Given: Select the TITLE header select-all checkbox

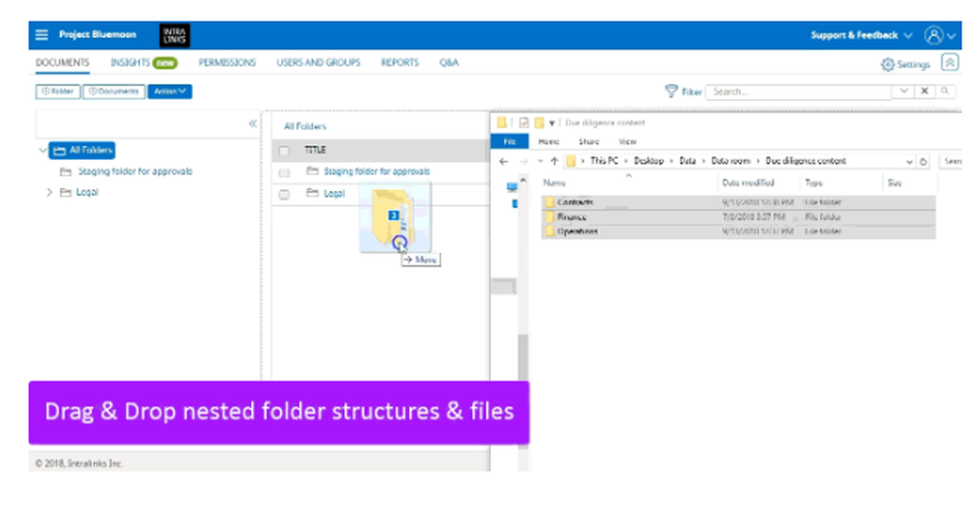Looking at the screenshot, I should click(284, 151).
